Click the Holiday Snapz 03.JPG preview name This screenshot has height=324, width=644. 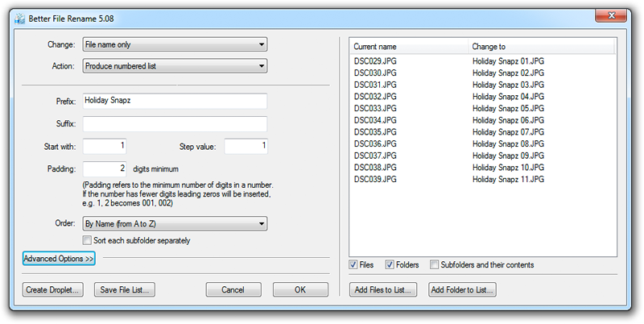[508, 85]
